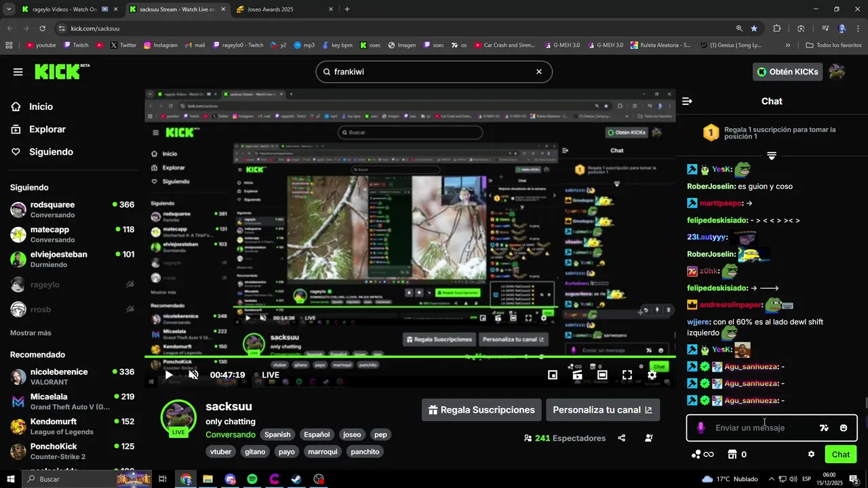Bookmark this page with star icon
The width and height of the screenshot is (868, 488).
pyautogui.click(x=754, y=28)
